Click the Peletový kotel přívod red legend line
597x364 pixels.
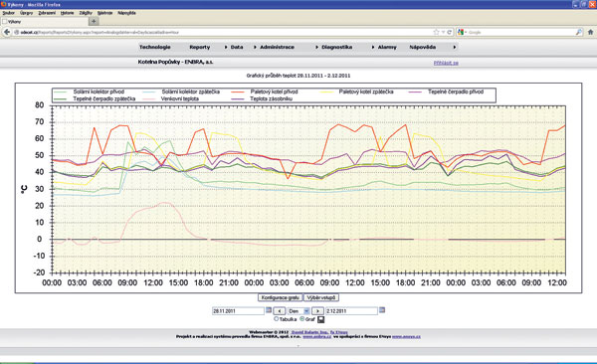(x=238, y=91)
